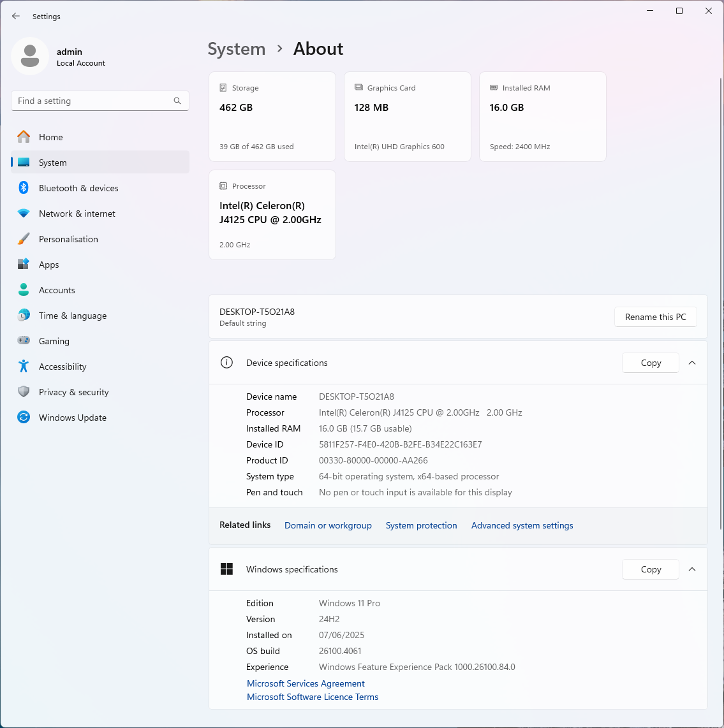Open Gaming settings
The height and width of the screenshot is (728, 724).
(x=100, y=341)
